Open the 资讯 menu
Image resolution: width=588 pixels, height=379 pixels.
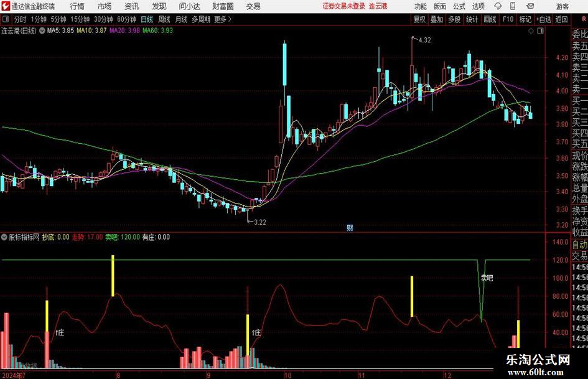[x=132, y=6]
